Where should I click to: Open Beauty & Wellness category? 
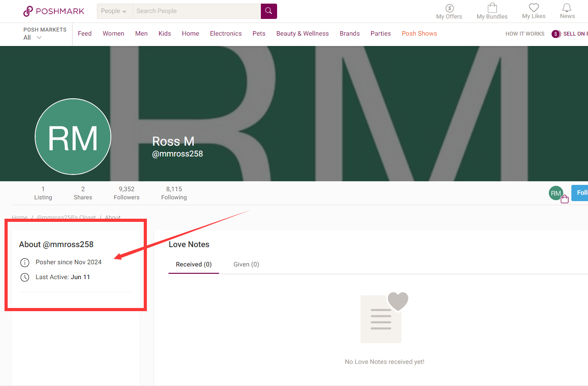[x=303, y=33]
